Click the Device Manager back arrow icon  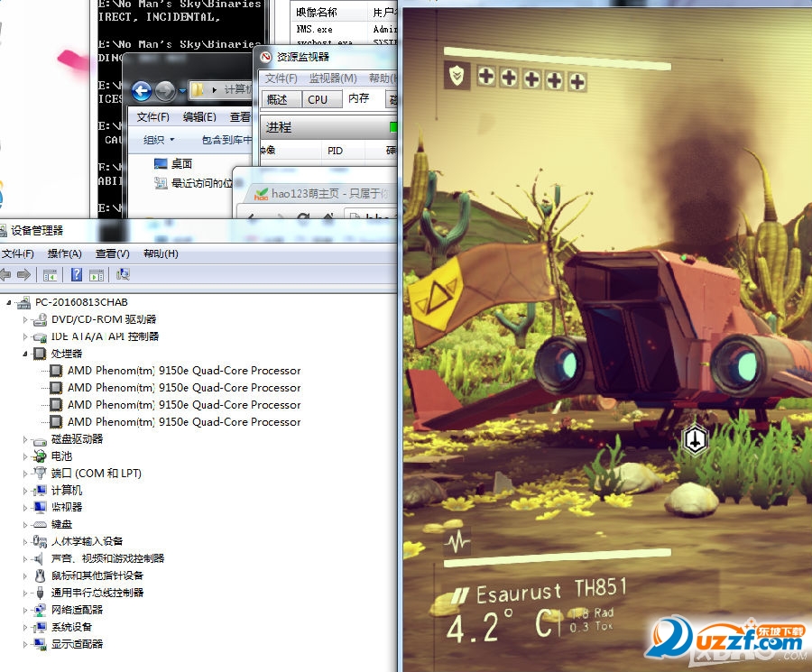coord(5,274)
